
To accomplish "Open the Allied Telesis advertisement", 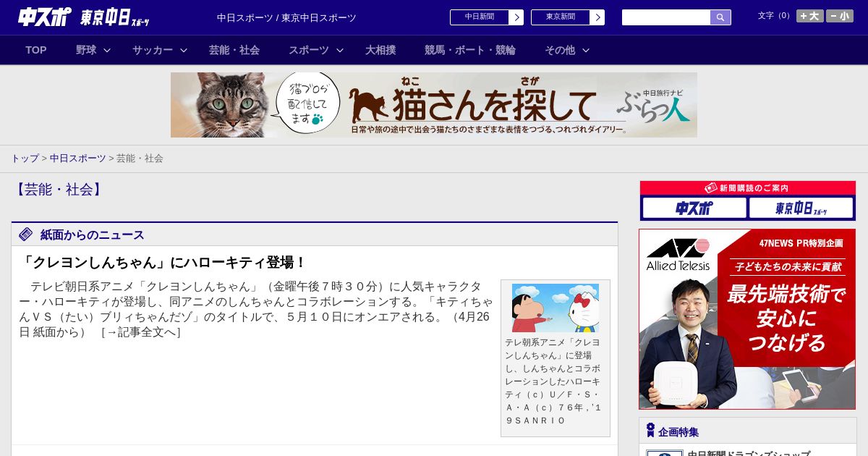I will tap(747, 319).
